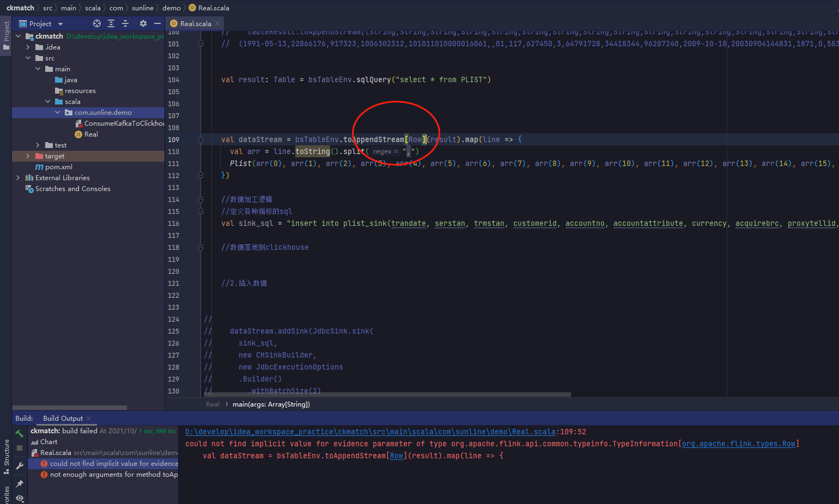Toggle code fold marker on line 114
This screenshot has width=839, height=504.
tap(200, 199)
